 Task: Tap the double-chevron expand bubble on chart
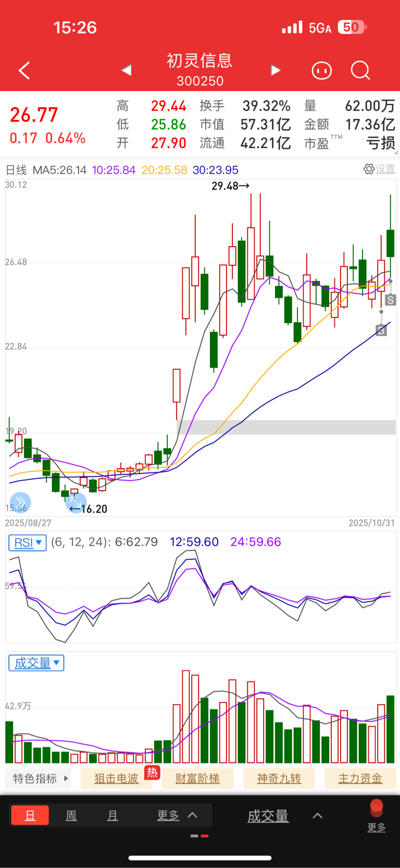[20, 503]
